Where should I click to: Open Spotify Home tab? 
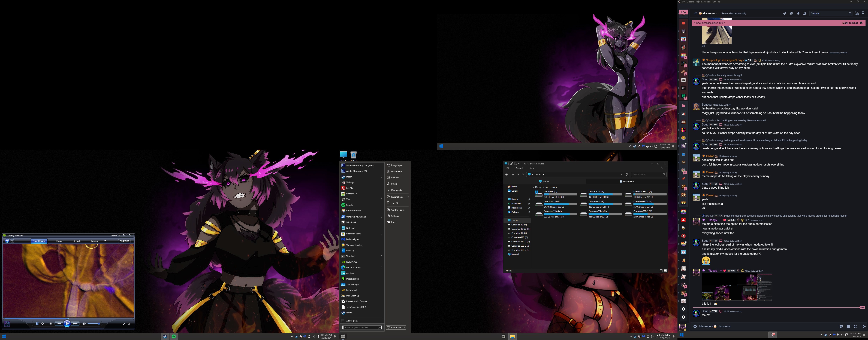59,241
